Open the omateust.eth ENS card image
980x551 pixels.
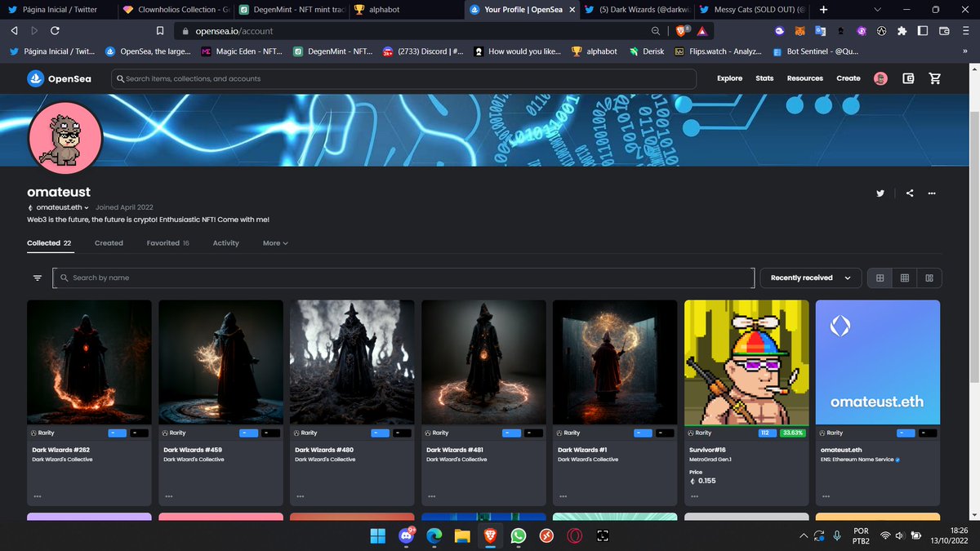tap(878, 362)
